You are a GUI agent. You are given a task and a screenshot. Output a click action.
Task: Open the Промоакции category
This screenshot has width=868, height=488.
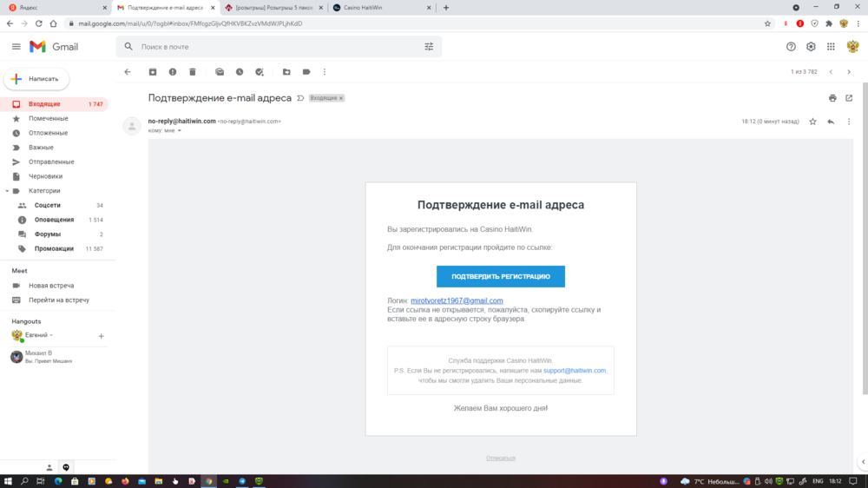click(54, 248)
